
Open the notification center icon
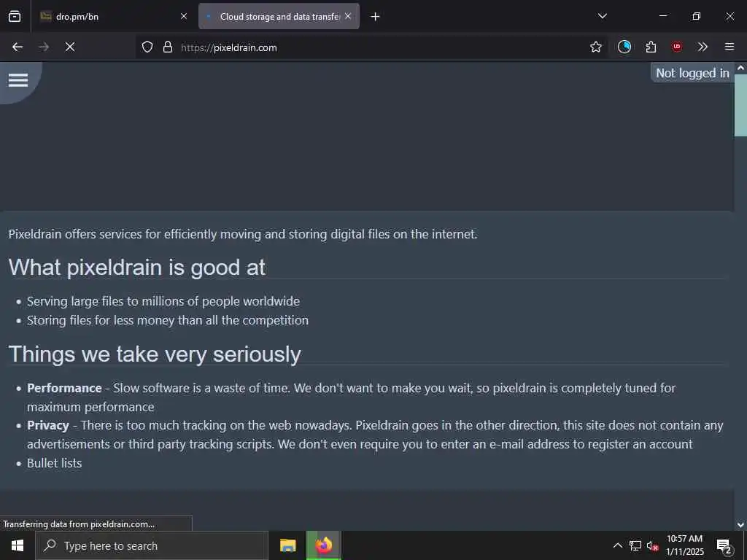pyautogui.click(x=724, y=546)
